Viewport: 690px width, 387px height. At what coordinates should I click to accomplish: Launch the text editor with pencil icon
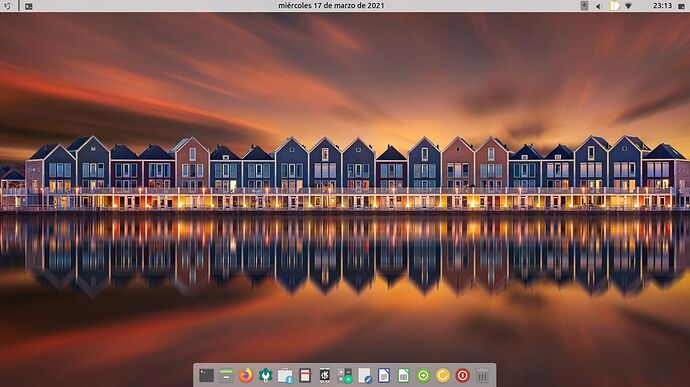(x=364, y=376)
